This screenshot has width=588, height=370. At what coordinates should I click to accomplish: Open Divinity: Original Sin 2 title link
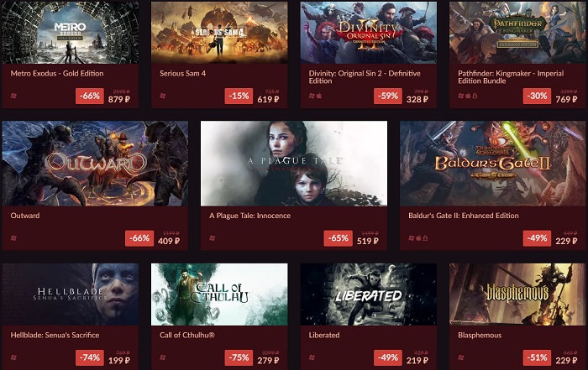click(365, 77)
